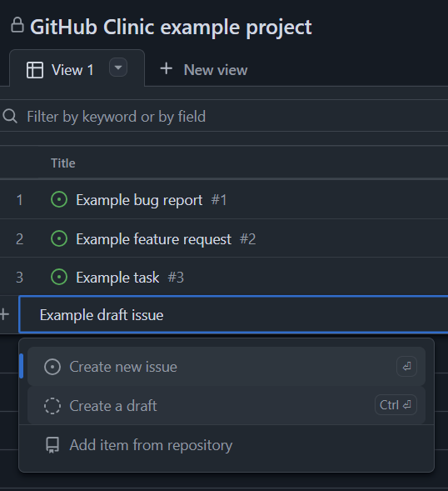Click open issue icon for Example bug report

[59, 199]
